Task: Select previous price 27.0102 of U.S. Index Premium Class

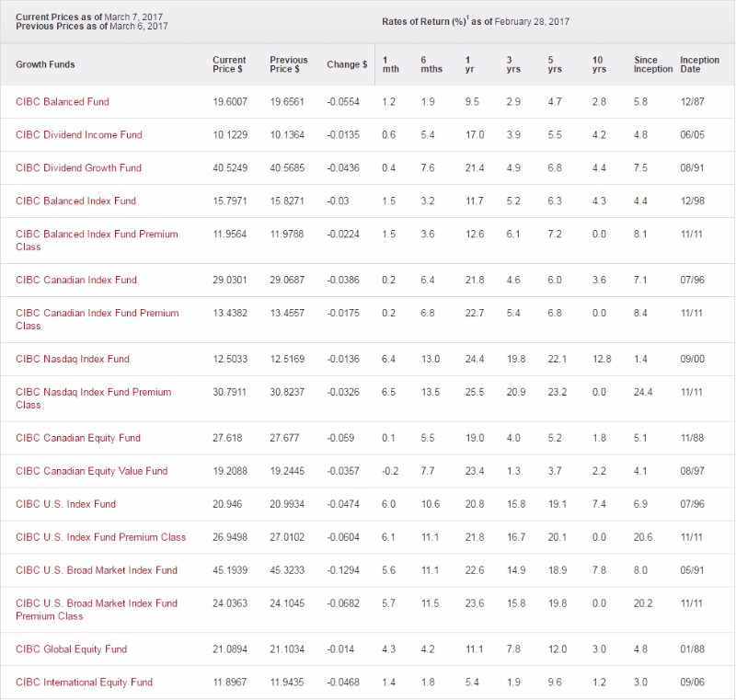Action: point(287,537)
